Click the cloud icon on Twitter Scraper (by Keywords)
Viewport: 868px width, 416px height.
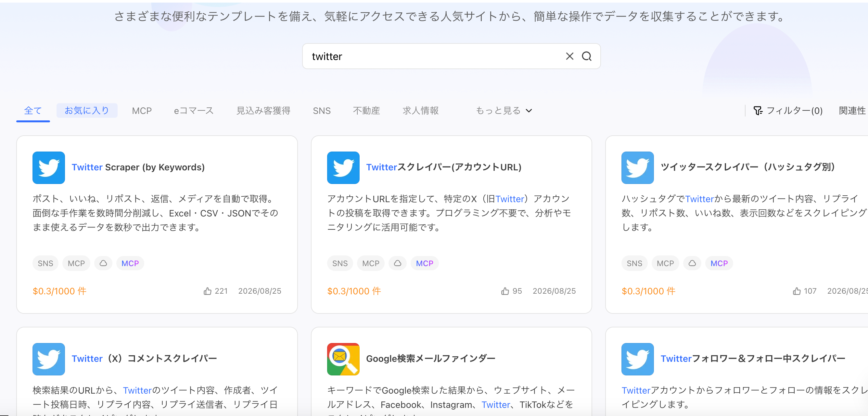pos(103,263)
